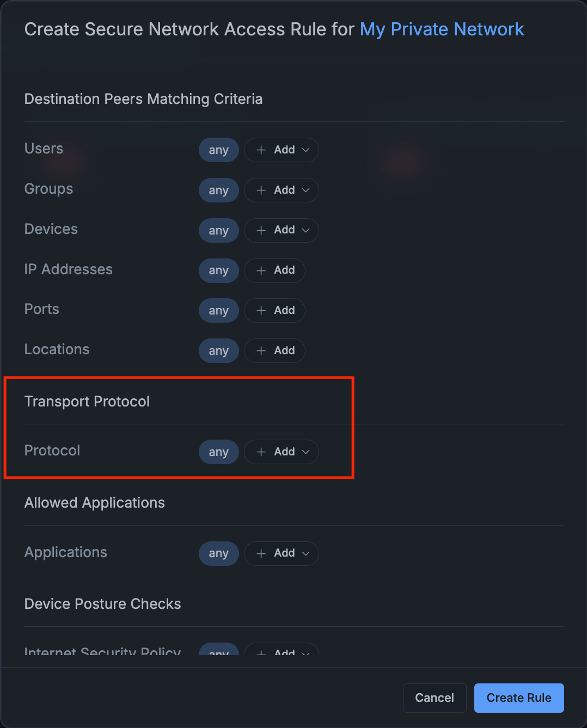Select the Device Posture Checks section header

102,603
